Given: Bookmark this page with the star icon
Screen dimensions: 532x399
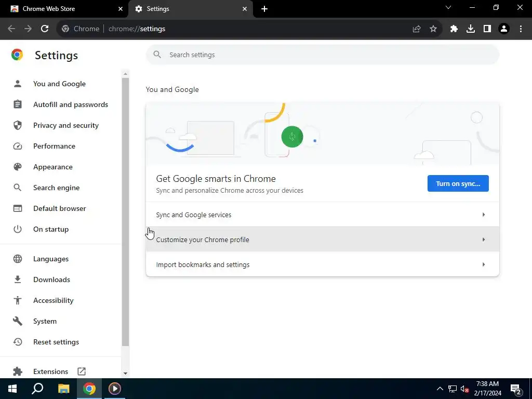Looking at the screenshot, I should (433, 29).
